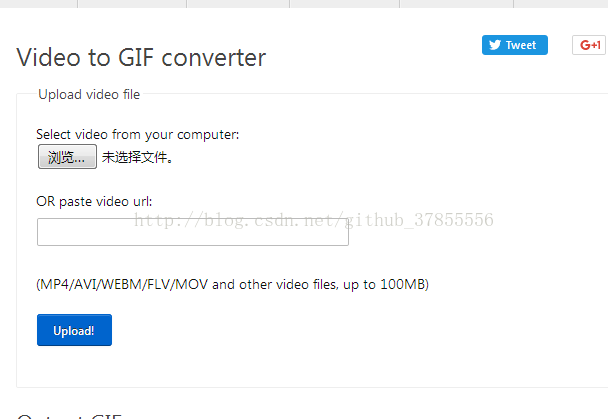Open the fourth tab in the top strip
This screenshot has height=419, width=608.
coord(345,4)
